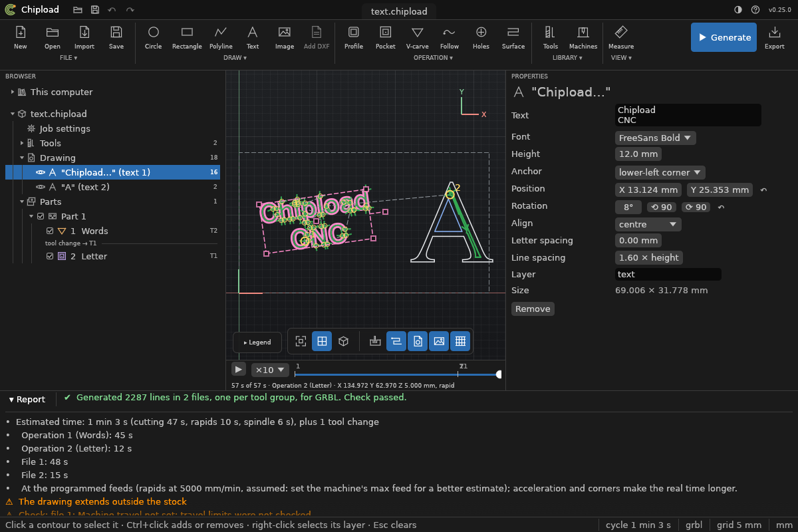Open the Machines library
The image size is (798, 532).
[x=583, y=37]
